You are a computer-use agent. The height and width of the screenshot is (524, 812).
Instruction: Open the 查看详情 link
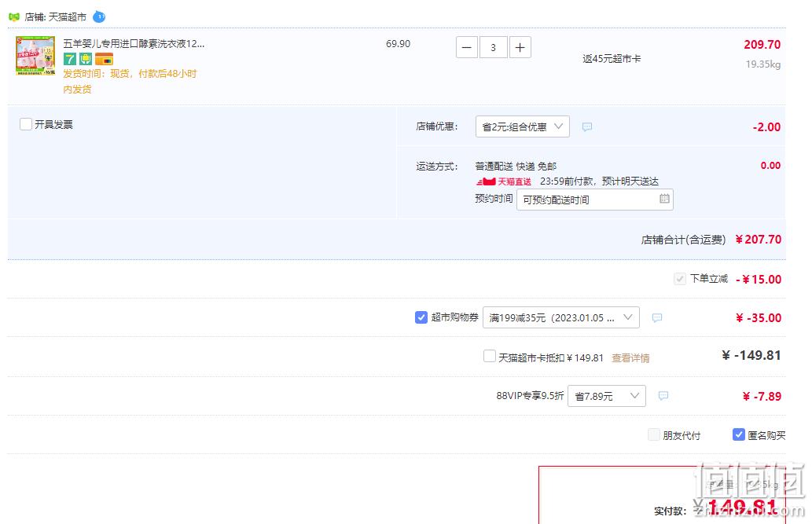coord(630,357)
